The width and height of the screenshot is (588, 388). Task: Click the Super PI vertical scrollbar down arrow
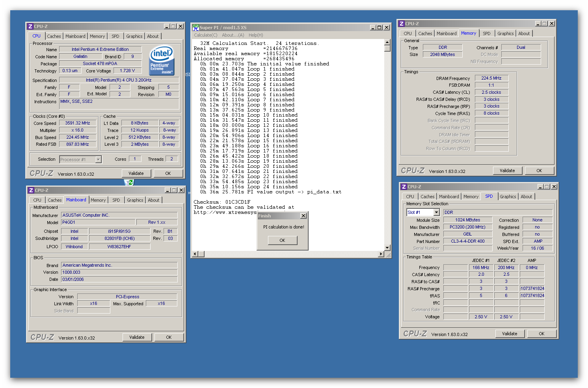coord(387,248)
